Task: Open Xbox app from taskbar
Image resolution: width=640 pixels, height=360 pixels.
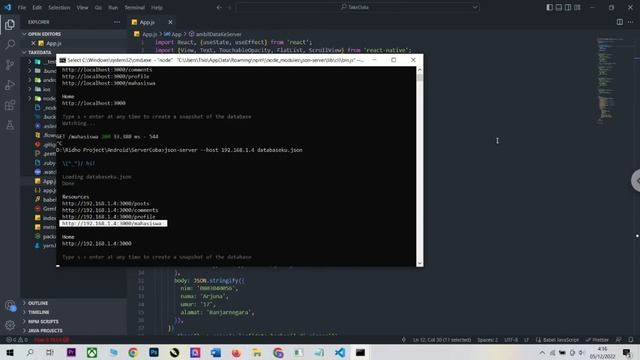Action: click(x=92, y=353)
